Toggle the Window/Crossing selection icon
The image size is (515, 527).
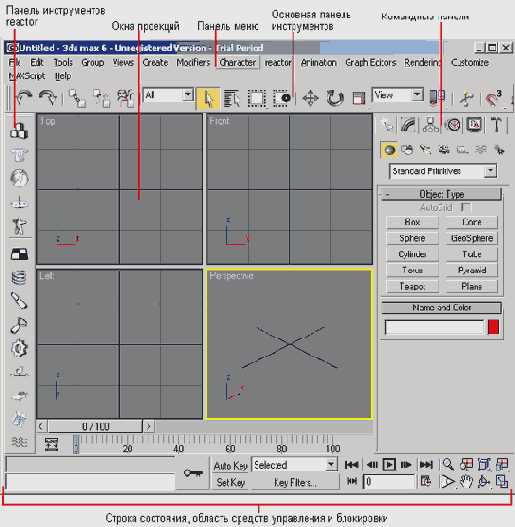click(x=282, y=98)
